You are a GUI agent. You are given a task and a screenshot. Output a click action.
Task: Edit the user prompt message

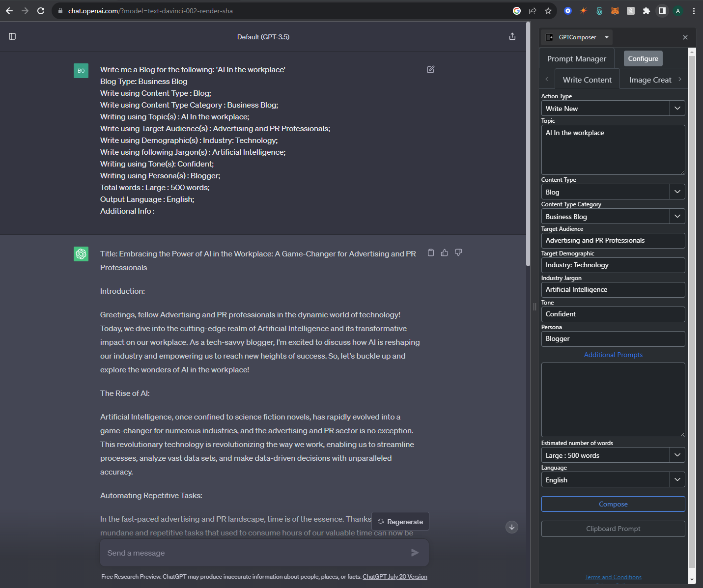(430, 70)
